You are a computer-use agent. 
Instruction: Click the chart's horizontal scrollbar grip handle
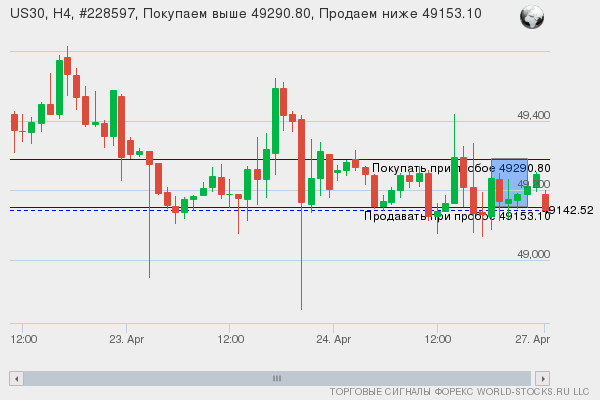point(277,379)
